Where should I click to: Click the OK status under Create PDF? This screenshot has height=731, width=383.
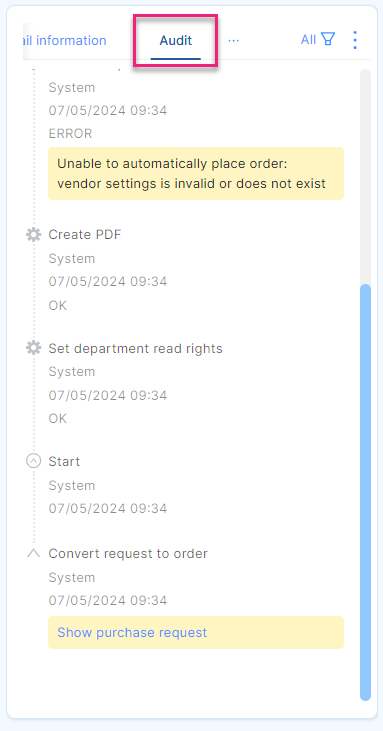coord(58,306)
